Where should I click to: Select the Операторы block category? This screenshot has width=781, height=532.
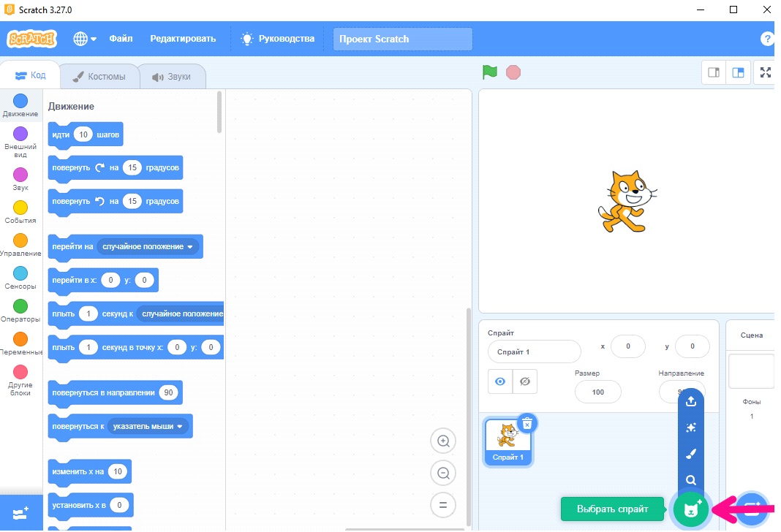[x=20, y=311]
